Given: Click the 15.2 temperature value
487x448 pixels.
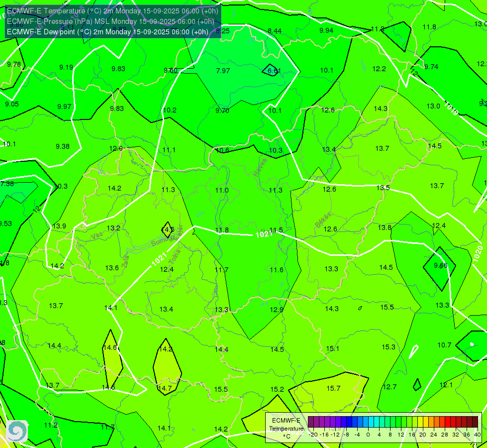Looking at the screenshot, I should [277, 389].
